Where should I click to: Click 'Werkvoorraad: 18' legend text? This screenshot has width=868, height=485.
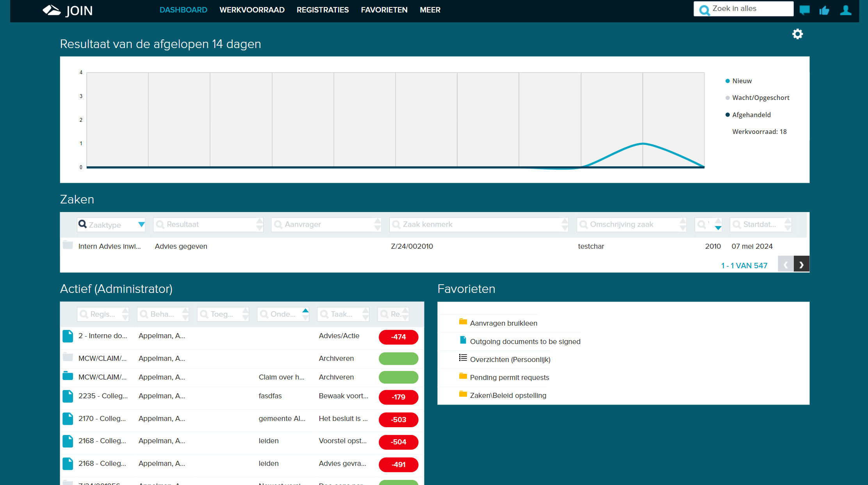click(x=759, y=132)
